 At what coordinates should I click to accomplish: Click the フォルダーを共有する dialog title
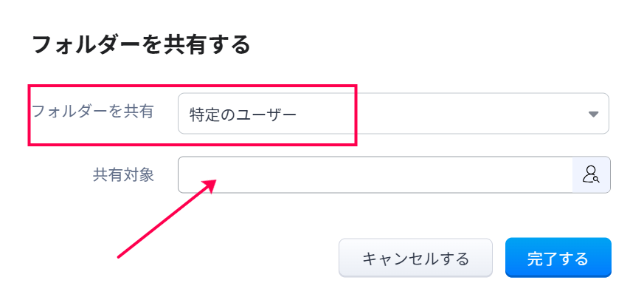tap(141, 44)
